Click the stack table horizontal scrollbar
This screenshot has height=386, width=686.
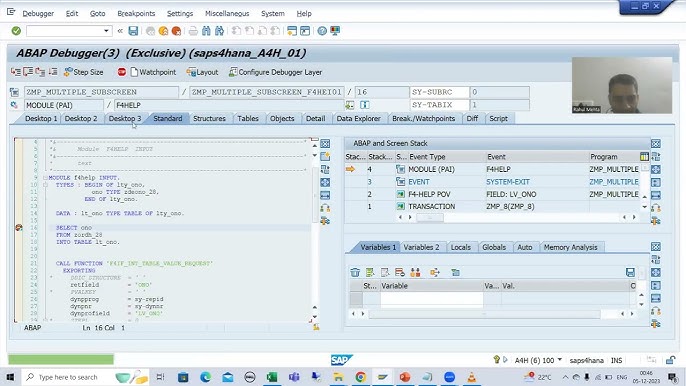[x=516, y=218]
